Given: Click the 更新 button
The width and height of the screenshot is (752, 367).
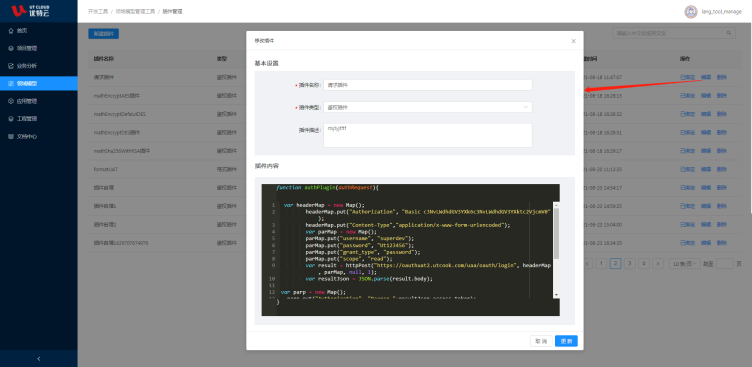Looking at the screenshot, I should [566, 341].
